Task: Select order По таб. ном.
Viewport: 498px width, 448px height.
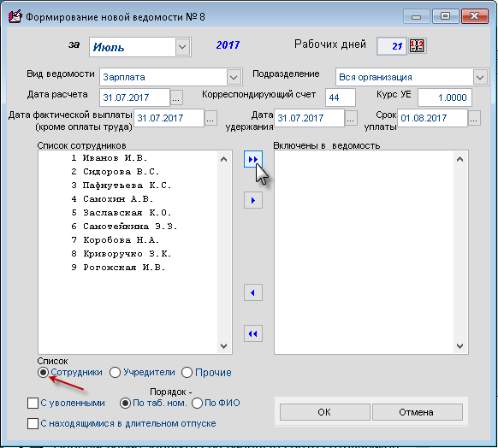Action: [125, 403]
